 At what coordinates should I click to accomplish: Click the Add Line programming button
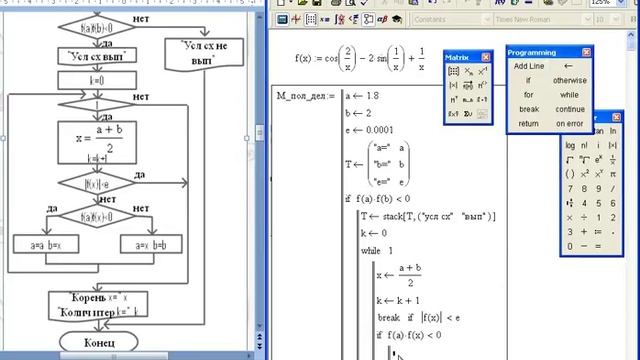point(529,66)
